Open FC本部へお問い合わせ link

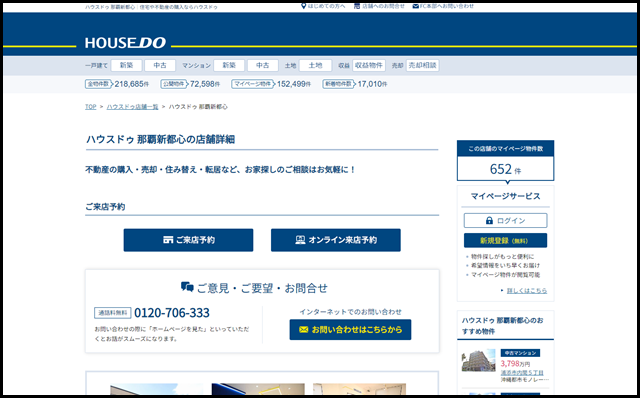click(447, 6)
